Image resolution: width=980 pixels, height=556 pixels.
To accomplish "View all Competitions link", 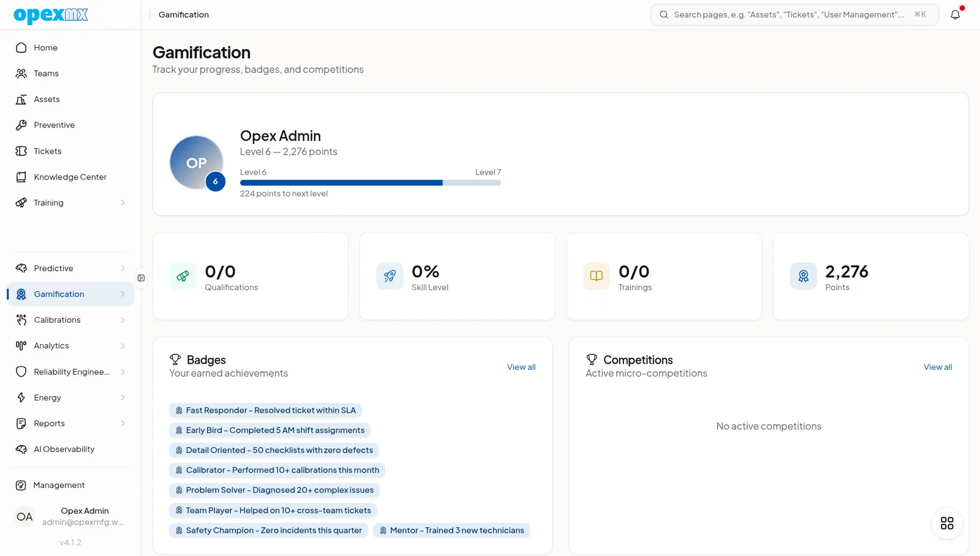I will 938,367.
